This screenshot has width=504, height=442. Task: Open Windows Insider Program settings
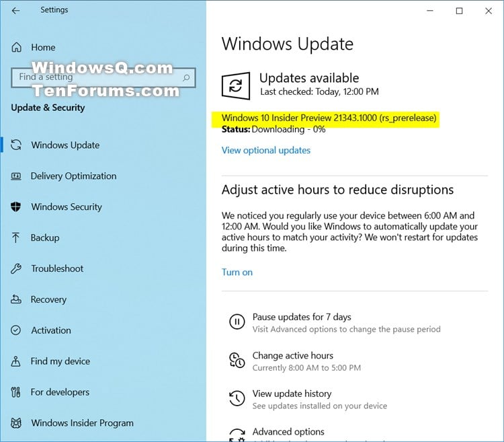click(82, 423)
